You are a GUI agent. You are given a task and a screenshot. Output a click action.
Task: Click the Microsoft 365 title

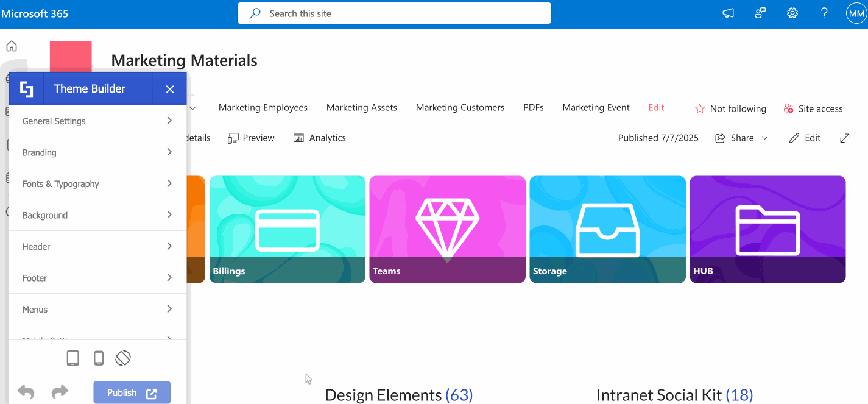pyautogui.click(x=35, y=13)
